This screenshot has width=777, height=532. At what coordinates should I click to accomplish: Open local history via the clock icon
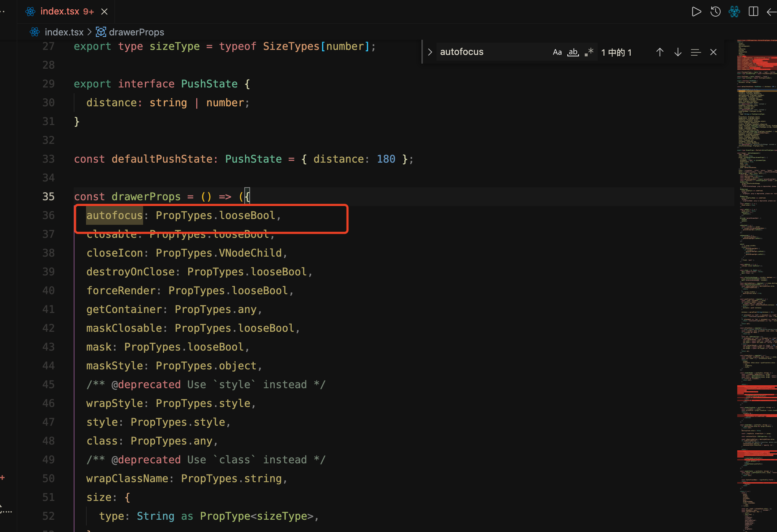[715, 12]
